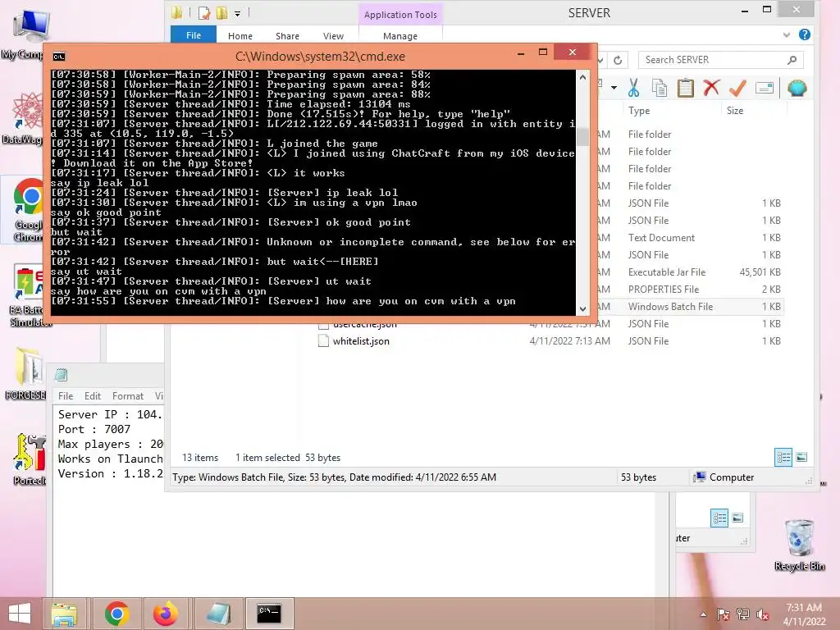Click the Properties quick access icon in title bar
Viewport: 840px width, 630px height.
tap(203, 13)
